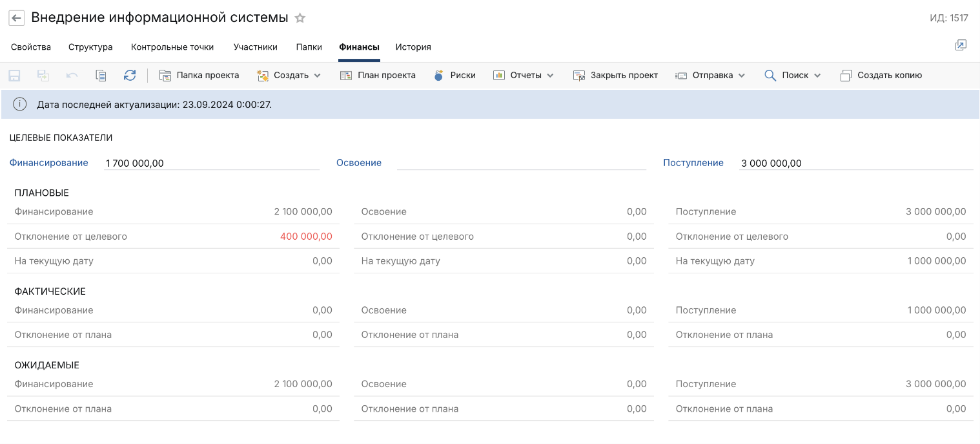Click the Поступление target link
Screen dimensions: 980x444
(x=693, y=163)
